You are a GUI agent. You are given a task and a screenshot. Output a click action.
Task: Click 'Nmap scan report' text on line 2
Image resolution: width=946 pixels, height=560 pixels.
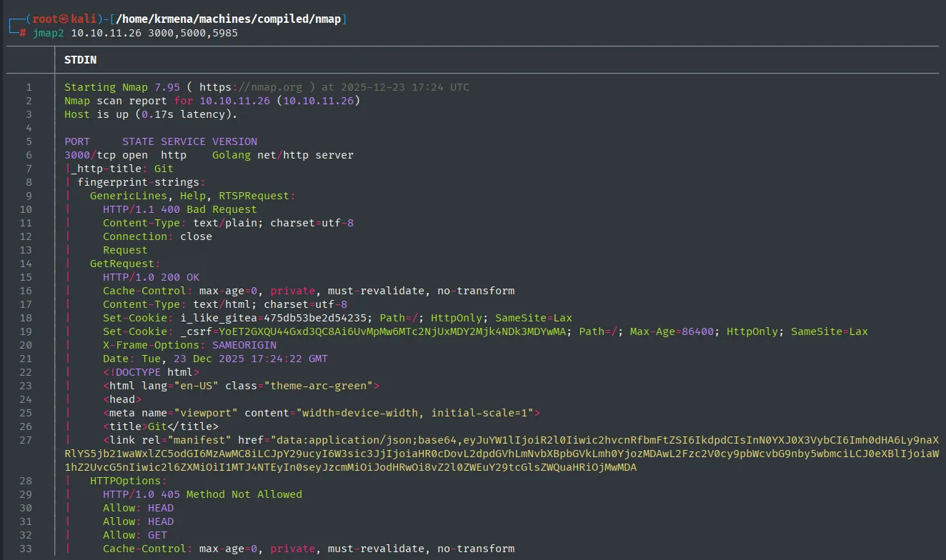click(116, 101)
